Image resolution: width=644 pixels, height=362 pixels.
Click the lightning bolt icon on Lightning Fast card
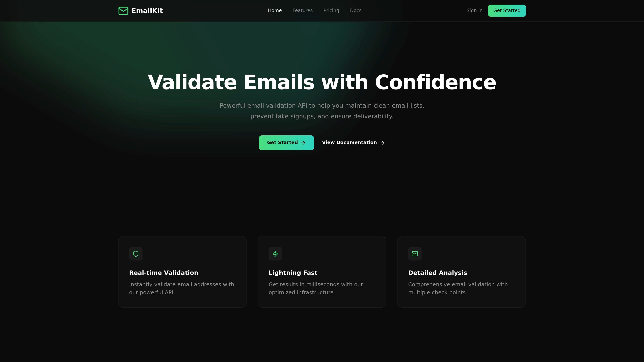click(275, 254)
